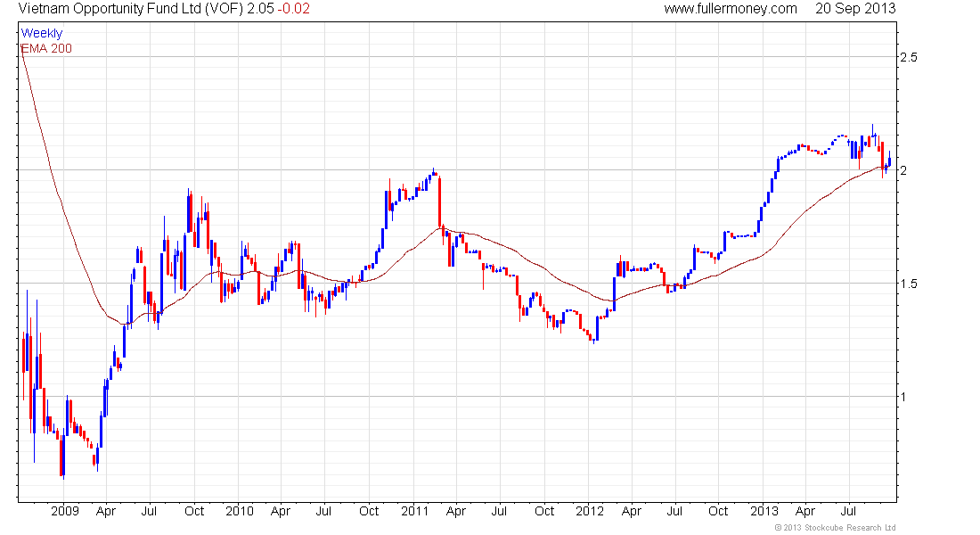Open the www.fullermoney.com link text
Viewport: 980px width, 535px height.
pos(730,9)
